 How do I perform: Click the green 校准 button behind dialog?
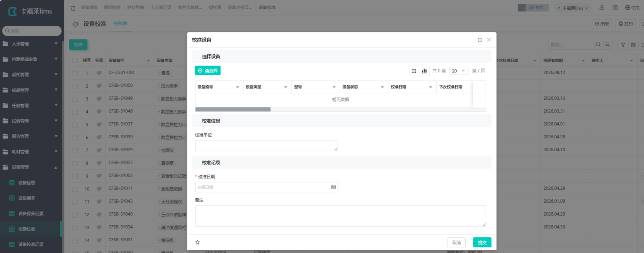coord(78,45)
